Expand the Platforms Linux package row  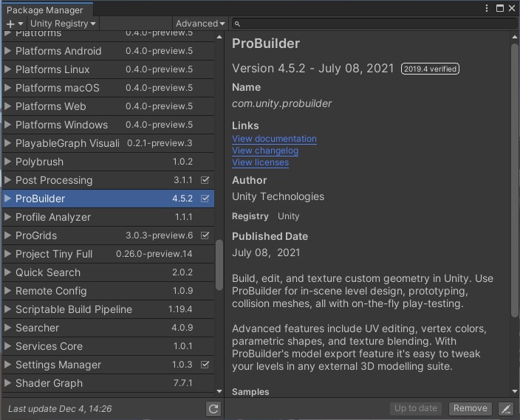(7, 69)
